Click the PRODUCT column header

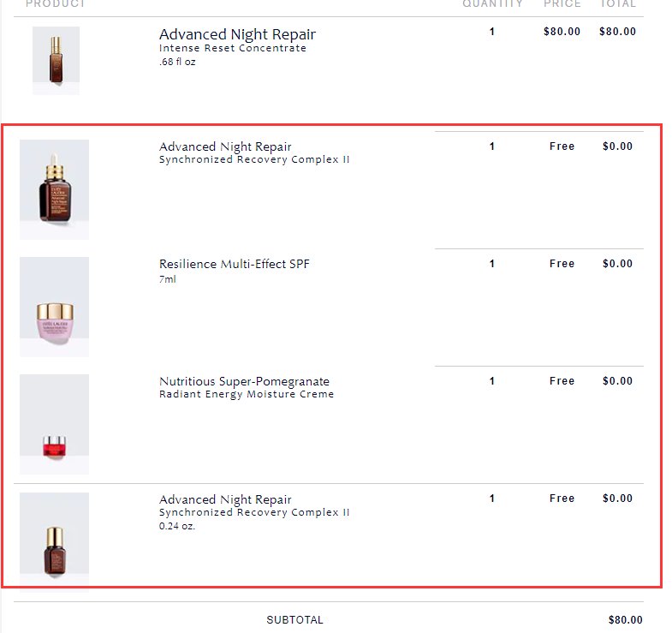pos(56,4)
